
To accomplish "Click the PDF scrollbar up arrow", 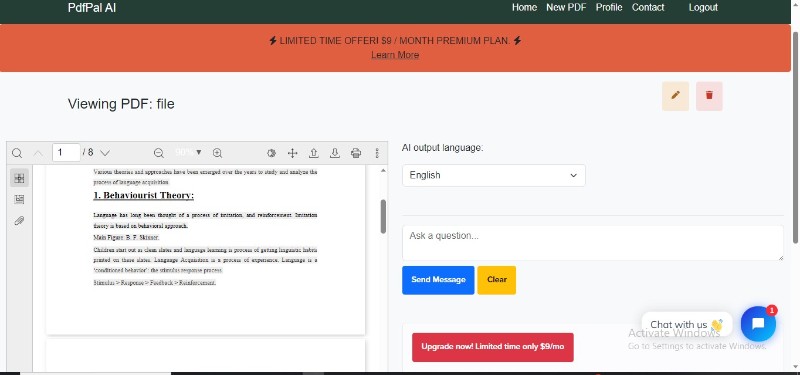I will click(x=383, y=170).
